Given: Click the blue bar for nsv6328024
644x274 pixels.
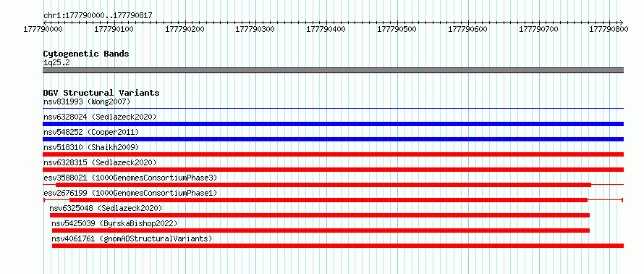Looking at the screenshot, I should pyautogui.click(x=333, y=124).
